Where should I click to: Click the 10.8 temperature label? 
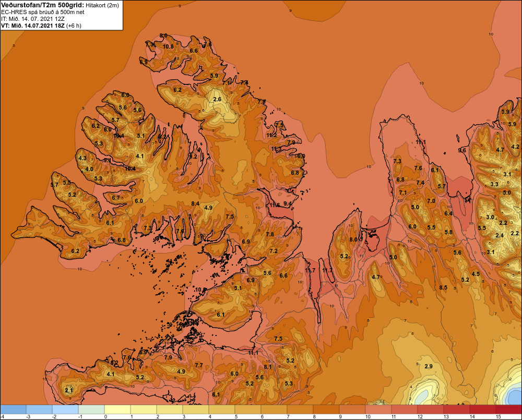tap(168, 46)
